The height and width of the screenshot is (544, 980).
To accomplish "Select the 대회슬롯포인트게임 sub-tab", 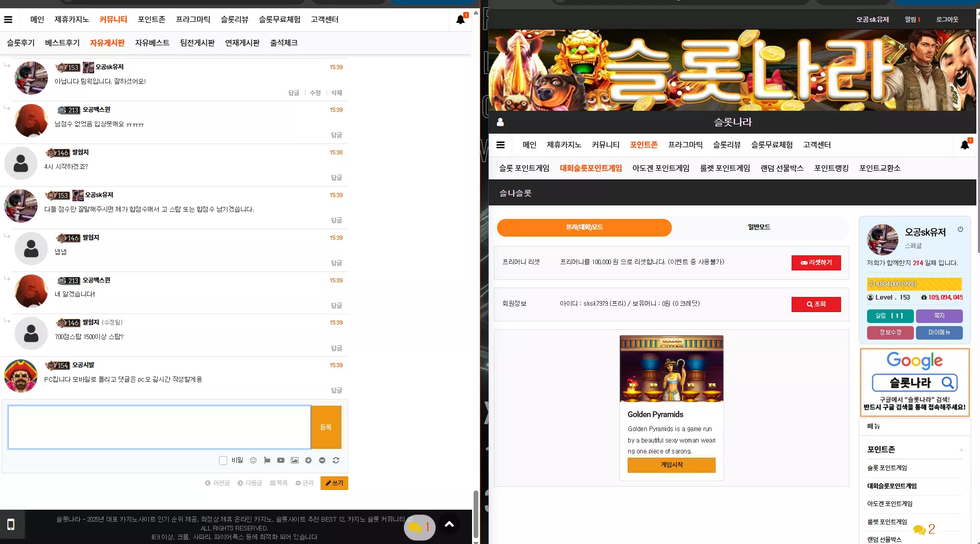I will click(591, 169).
